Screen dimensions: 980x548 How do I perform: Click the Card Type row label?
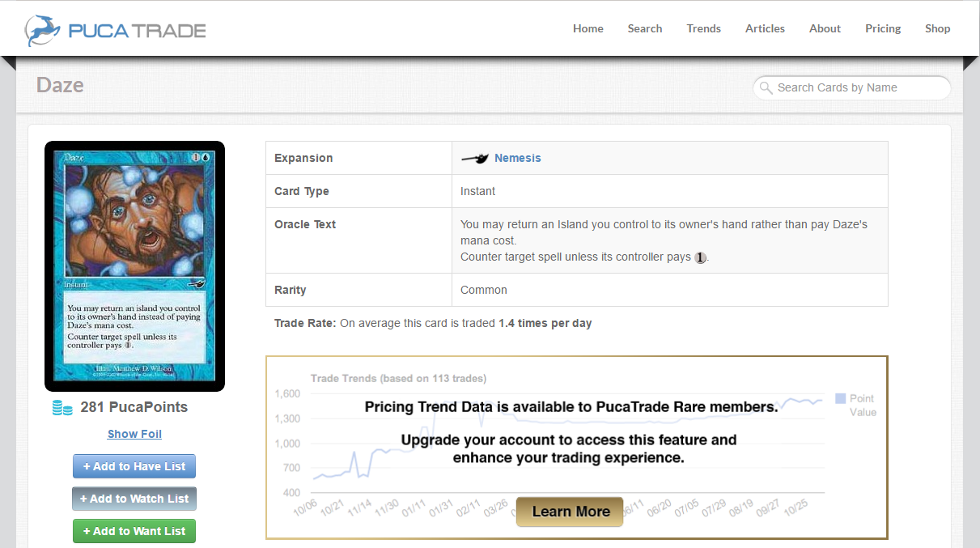pos(302,191)
